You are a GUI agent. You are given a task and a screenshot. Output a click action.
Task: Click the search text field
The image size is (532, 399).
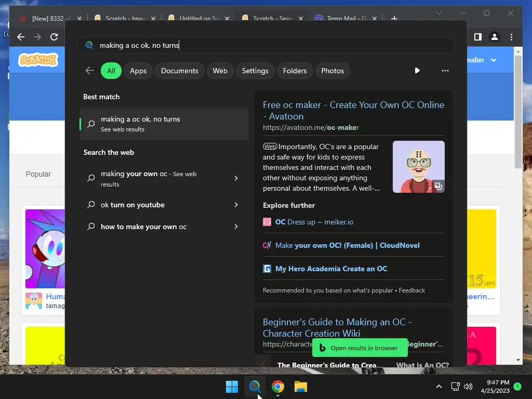265,45
